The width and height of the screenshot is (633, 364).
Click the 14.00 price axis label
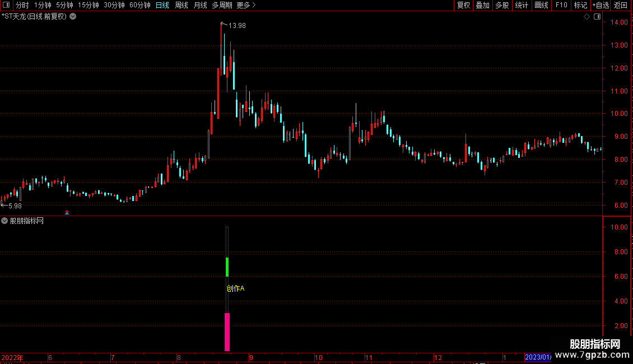point(619,22)
